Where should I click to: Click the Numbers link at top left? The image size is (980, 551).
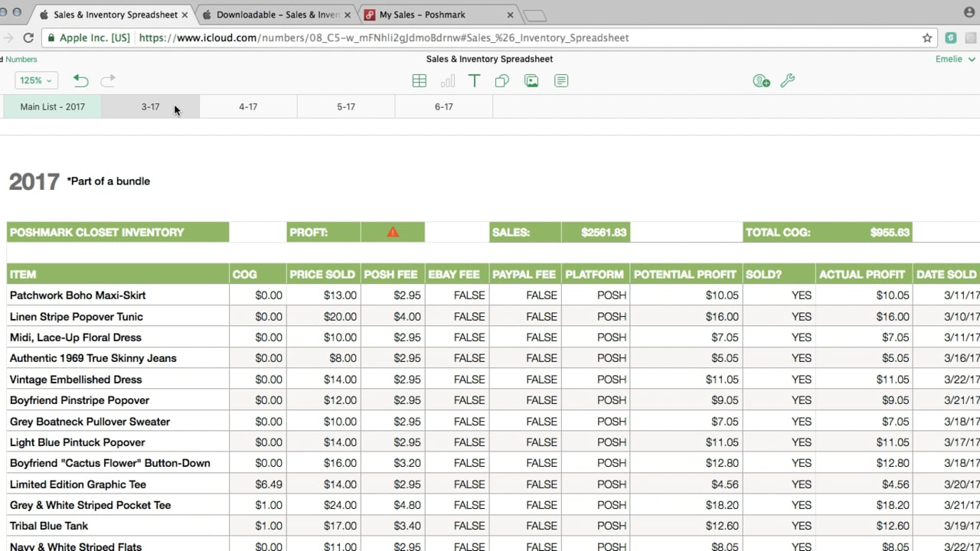click(x=21, y=59)
